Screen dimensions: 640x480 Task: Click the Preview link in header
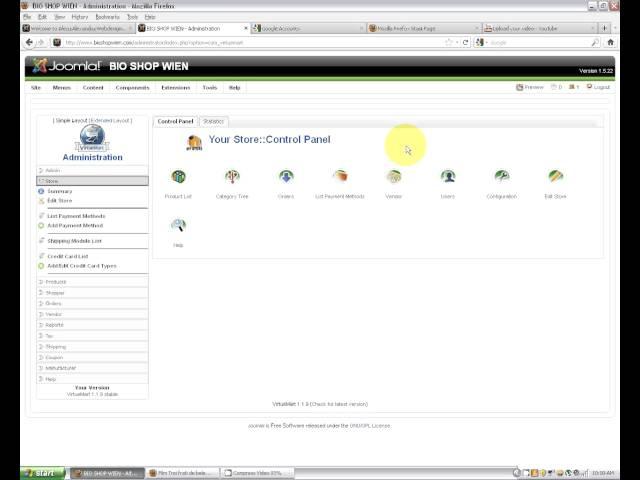(530, 87)
